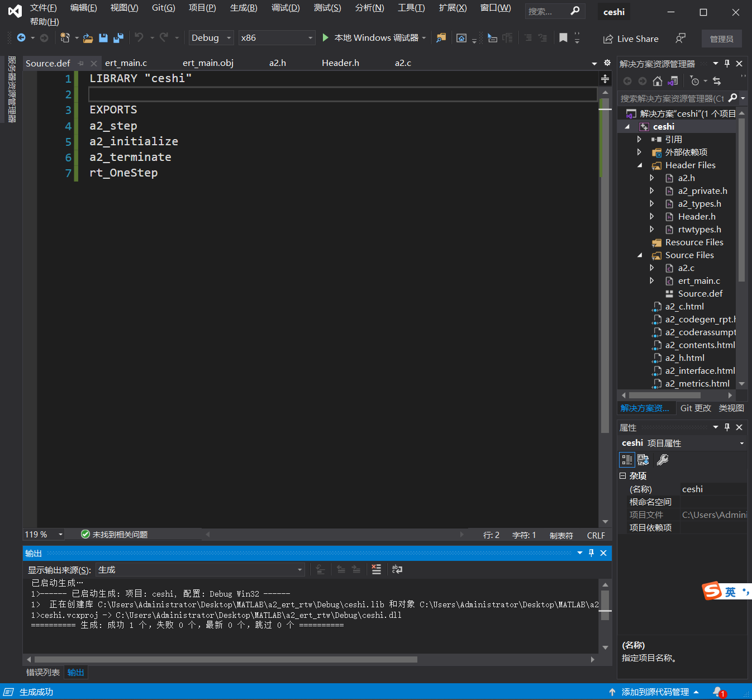
Task: Toggle bookmark icon on the toolbar
Action: click(563, 38)
